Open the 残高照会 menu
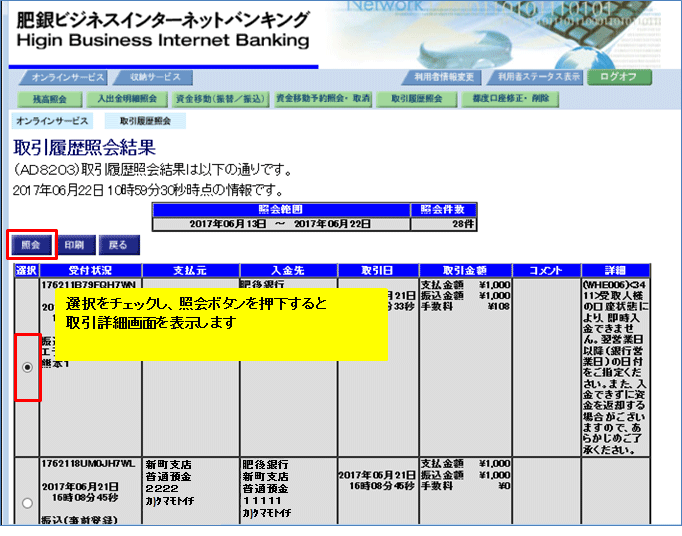 click(49, 99)
